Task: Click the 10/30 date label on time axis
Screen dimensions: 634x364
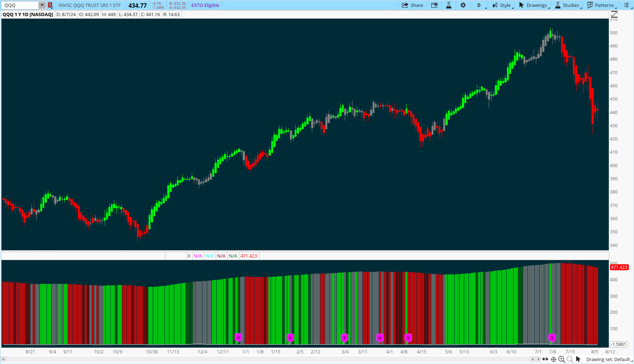Action: point(152,352)
